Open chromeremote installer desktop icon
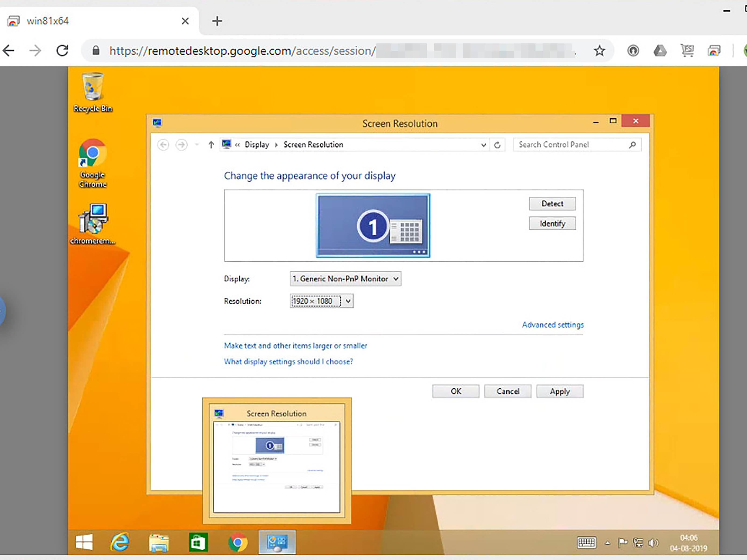This screenshot has width=747, height=560. coord(92,224)
